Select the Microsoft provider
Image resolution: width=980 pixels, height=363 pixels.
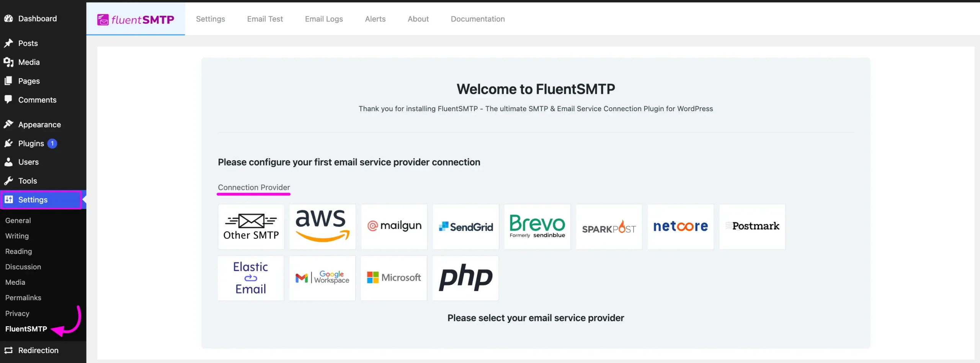coord(394,278)
